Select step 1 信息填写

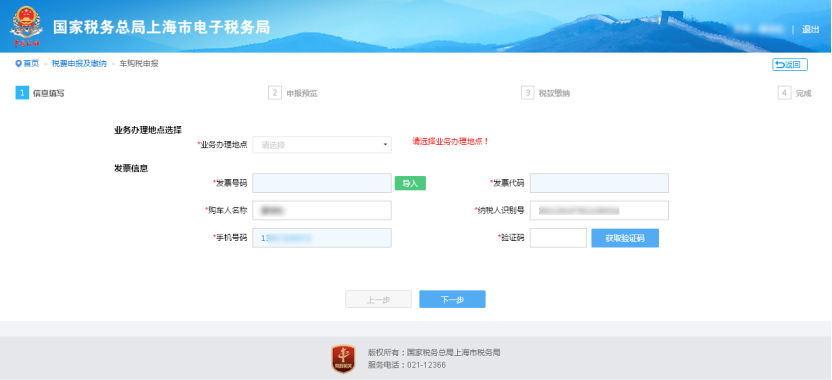click(40, 93)
